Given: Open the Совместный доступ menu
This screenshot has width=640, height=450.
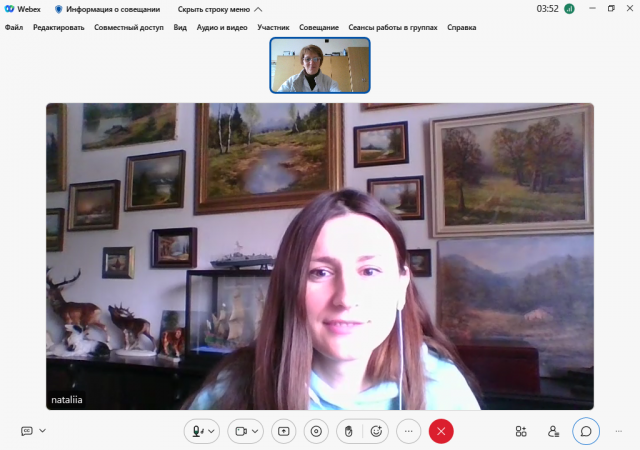Looking at the screenshot, I should click(x=129, y=27).
